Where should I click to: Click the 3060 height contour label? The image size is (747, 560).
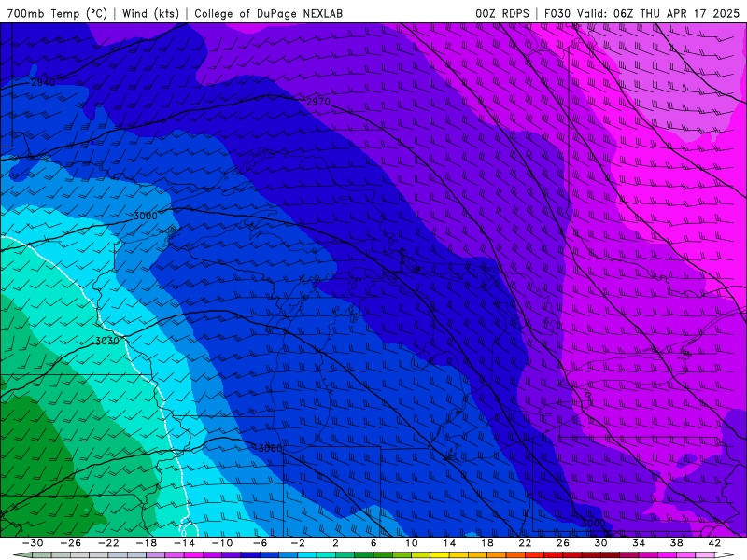pyautogui.click(x=270, y=448)
